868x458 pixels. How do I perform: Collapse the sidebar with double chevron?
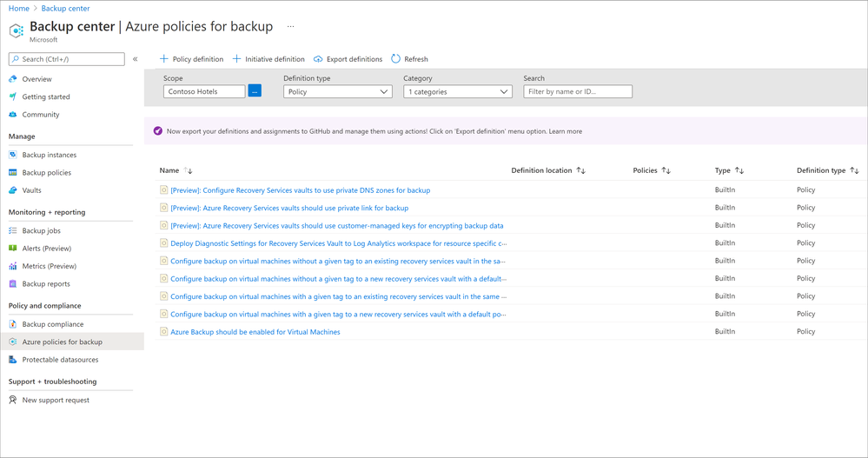click(x=135, y=59)
